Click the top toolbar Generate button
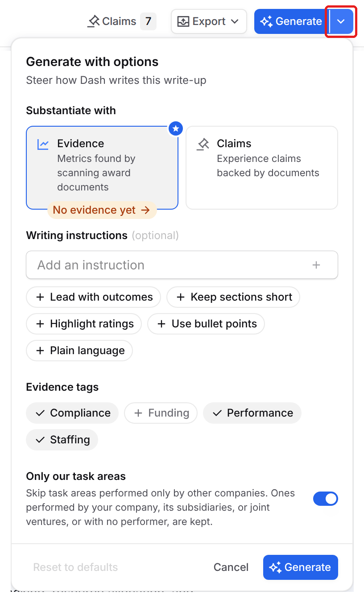The height and width of the screenshot is (595, 364). point(292,21)
